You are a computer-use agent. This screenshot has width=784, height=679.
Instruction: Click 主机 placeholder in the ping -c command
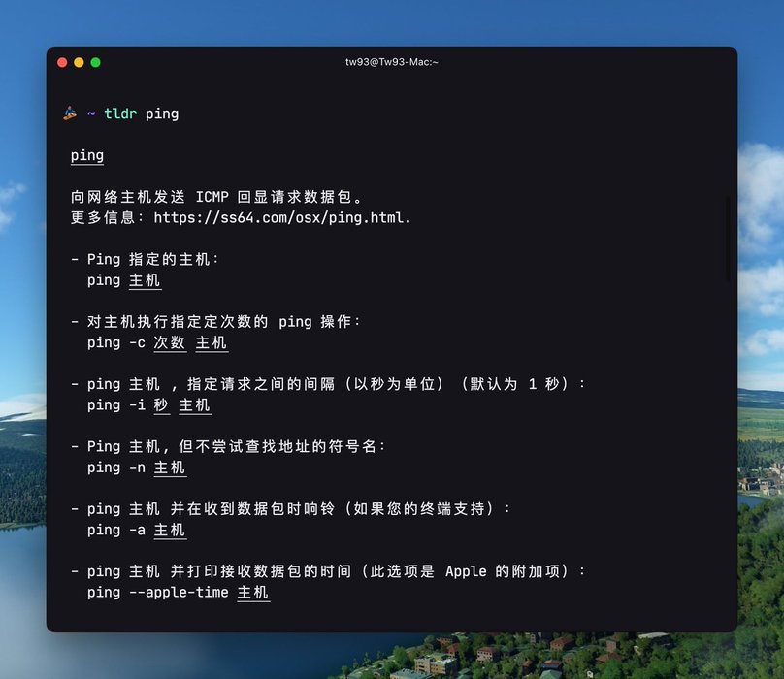(212, 342)
